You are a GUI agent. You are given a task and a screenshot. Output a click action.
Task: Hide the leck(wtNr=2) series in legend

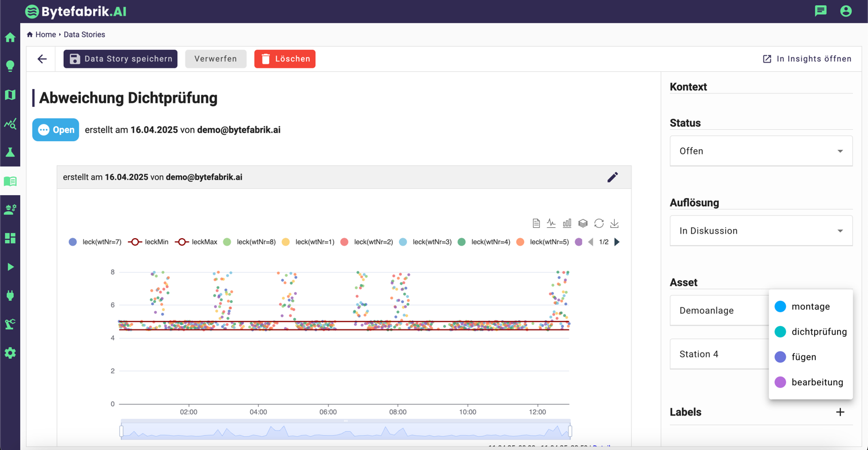tap(367, 242)
